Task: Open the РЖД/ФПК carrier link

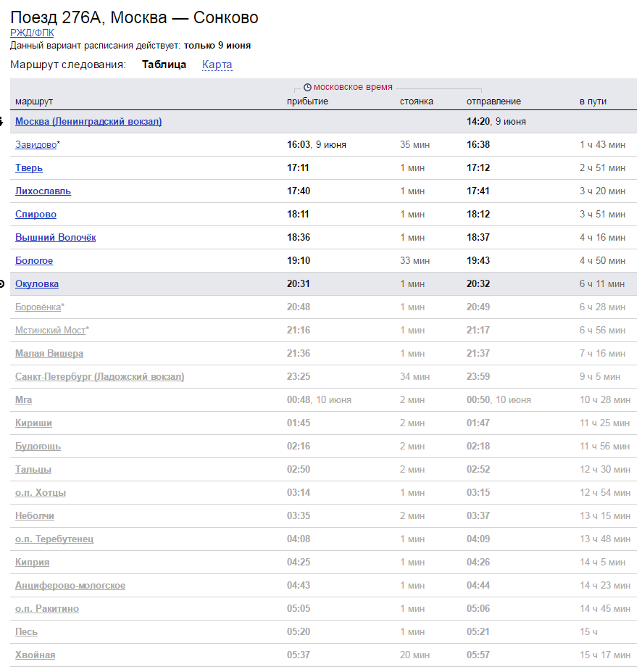Action: [x=32, y=33]
